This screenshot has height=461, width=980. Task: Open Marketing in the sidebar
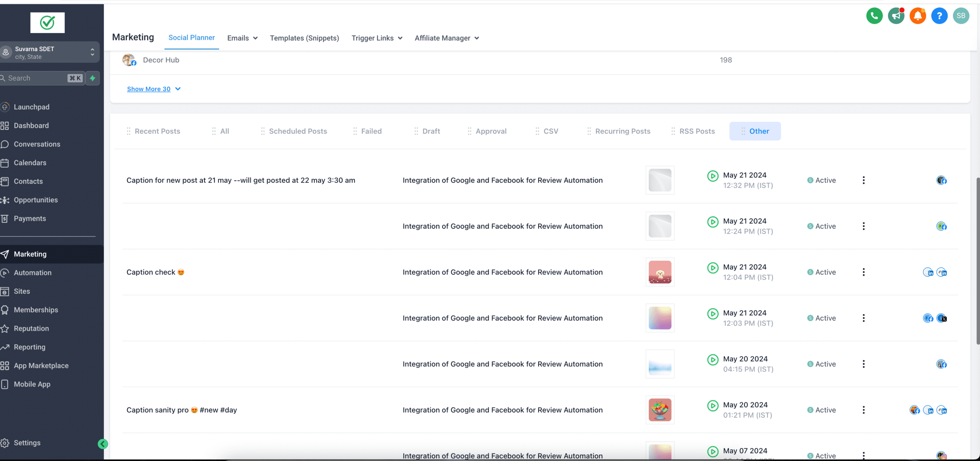[x=52, y=254]
